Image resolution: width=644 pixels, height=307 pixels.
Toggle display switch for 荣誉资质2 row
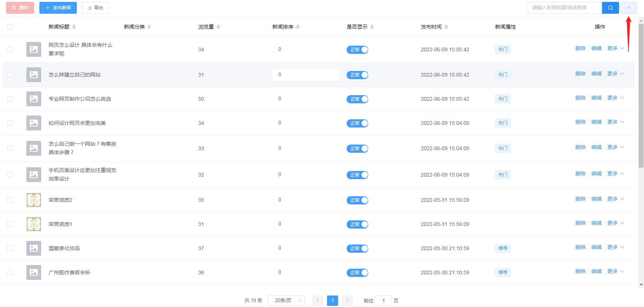(357, 200)
